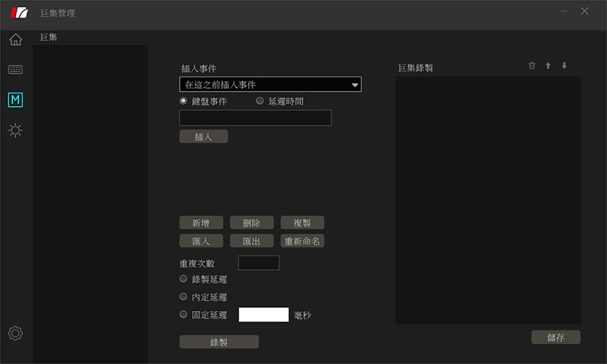Image resolution: width=607 pixels, height=364 pixels.
Task: Focus the keyboard event input field
Action: [255, 118]
